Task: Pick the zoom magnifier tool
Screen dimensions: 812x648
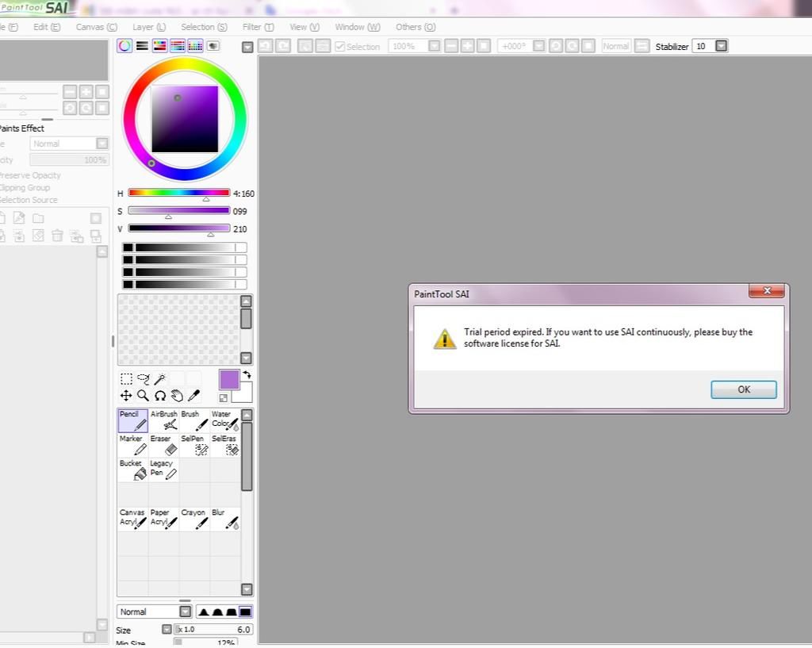Action: [144, 397]
